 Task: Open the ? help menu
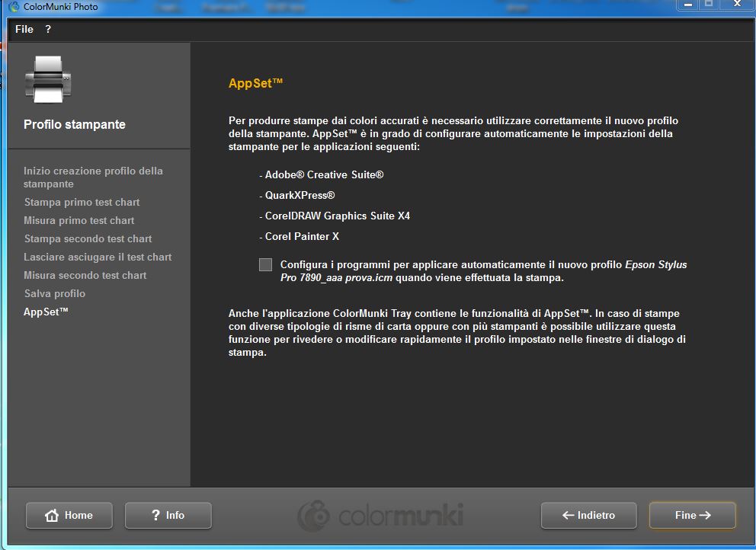pyautogui.click(x=48, y=30)
